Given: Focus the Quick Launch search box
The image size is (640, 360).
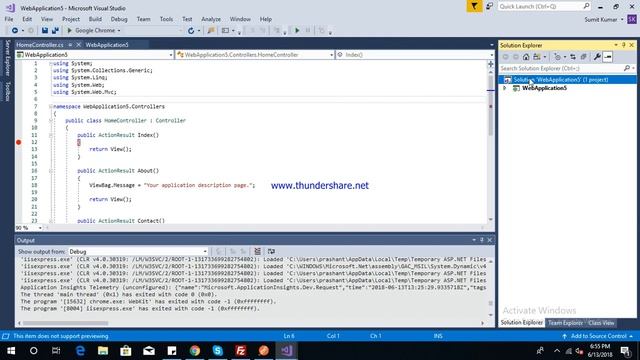Looking at the screenshot, I should point(544,6).
